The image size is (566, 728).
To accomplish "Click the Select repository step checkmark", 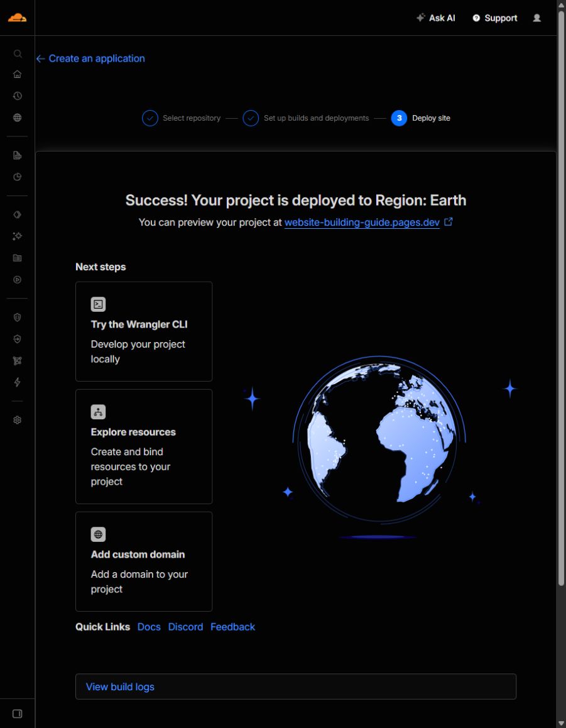I will click(150, 118).
